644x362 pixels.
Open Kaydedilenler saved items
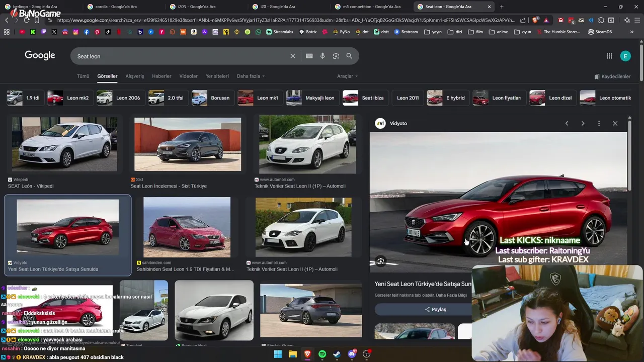[612, 76]
